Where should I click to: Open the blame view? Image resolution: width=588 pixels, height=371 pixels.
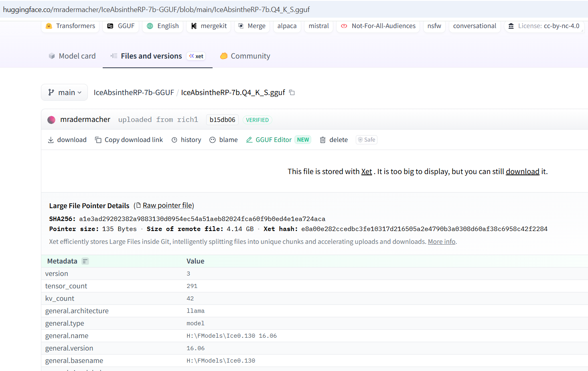pyautogui.click(x=223, y=140)
